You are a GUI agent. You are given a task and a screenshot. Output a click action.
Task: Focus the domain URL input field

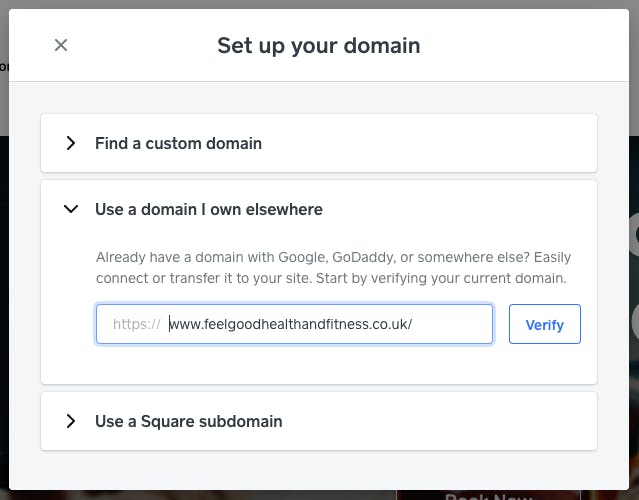pyautogui.click(x=294, y=324)
